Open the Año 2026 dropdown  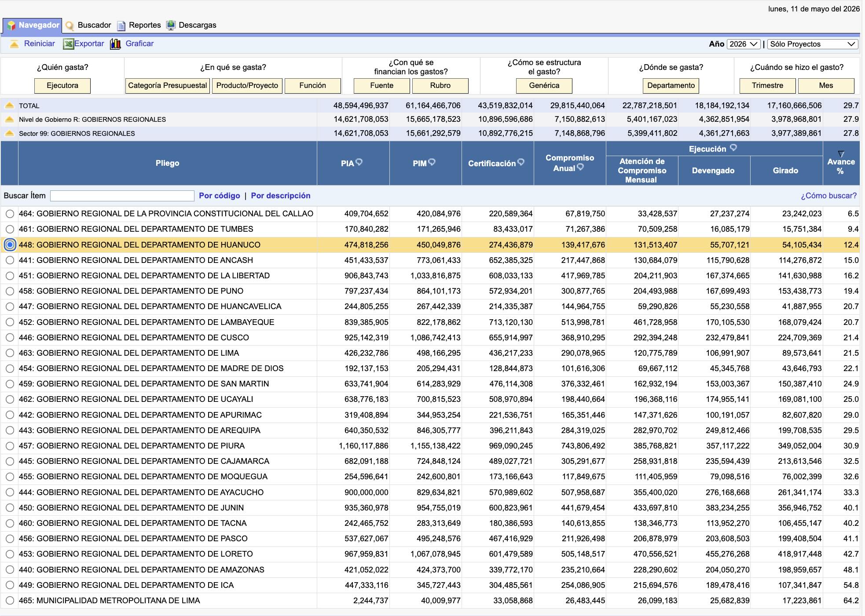[x=743, y=44]
